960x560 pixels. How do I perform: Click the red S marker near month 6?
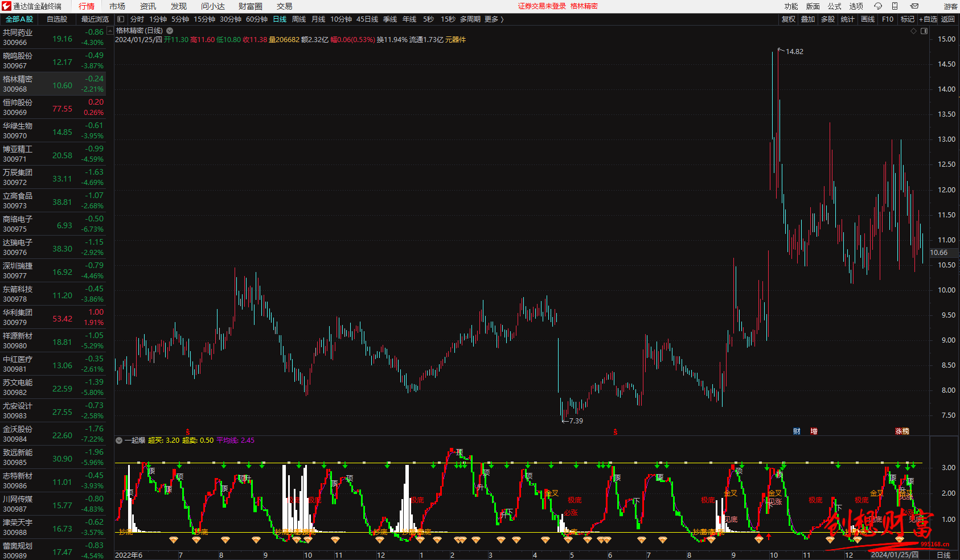tap(615, 432)
